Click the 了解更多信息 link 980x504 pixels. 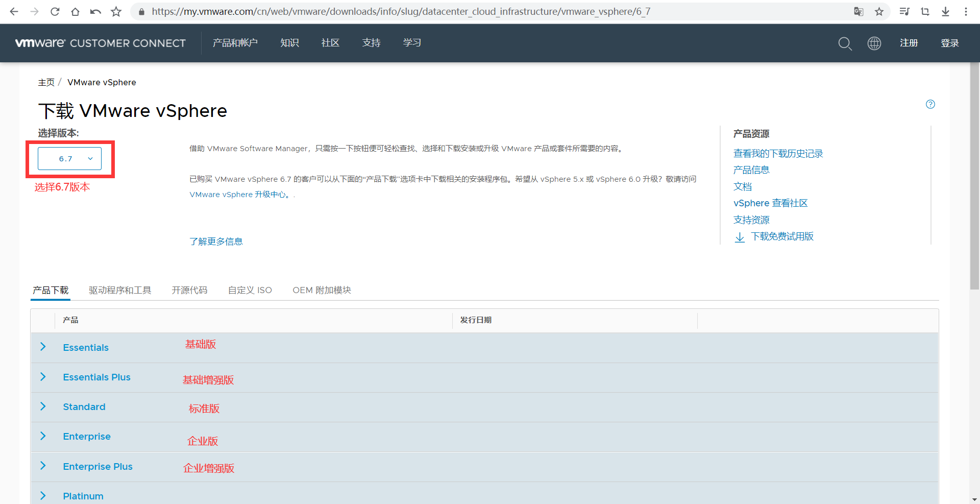pyautogui.click(x=216, y=242)
